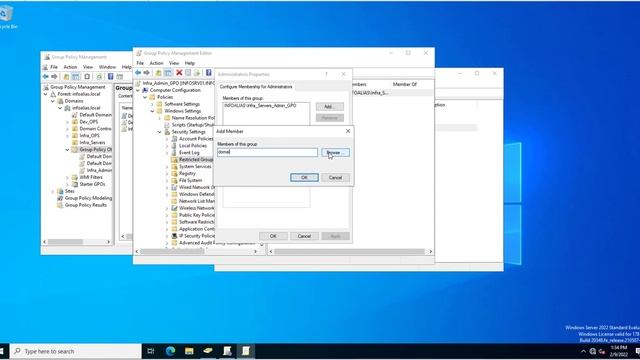640x360 pixels.
Task: Click Up one level icon in Group Policy Management toolbar
Action: (66, 76)
